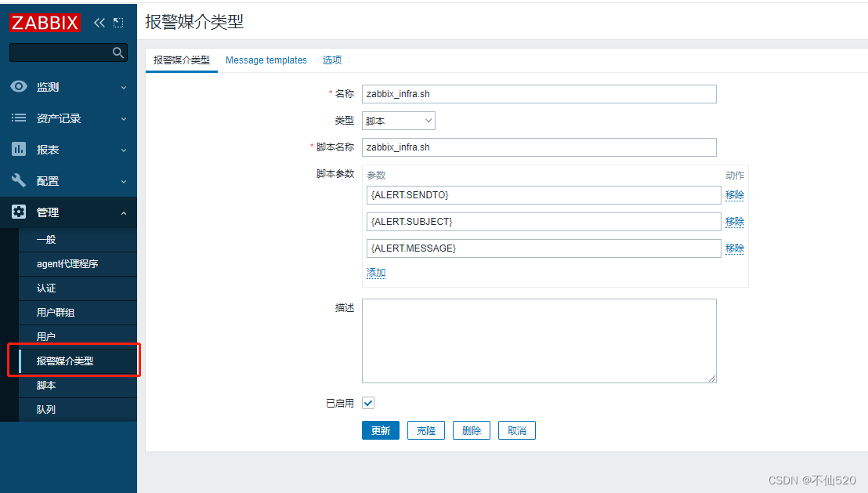Image resolution: width=868 pixels, height=493 pixels.
Task: Open 认证 submenu item
Action: pyautogui.click(x=78, y=288)
